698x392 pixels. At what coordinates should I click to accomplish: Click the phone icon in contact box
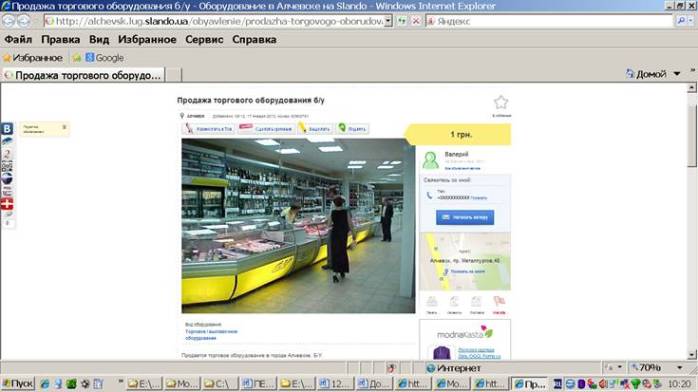tap(429, 195)
